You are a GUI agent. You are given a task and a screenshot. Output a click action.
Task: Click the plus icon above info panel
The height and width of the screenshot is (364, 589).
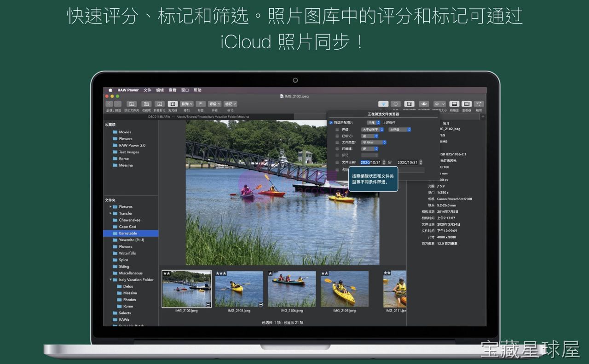pyautogui.click(x=483, y=117)
